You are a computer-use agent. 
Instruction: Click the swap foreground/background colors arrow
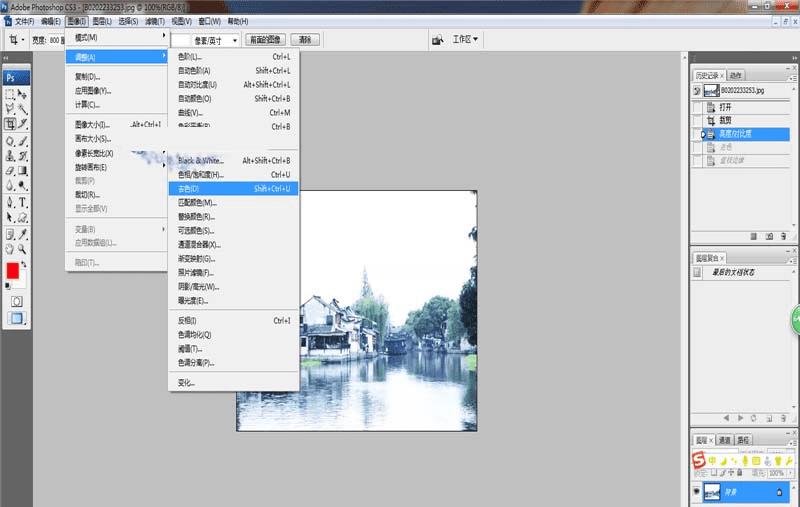coord(23,265)
